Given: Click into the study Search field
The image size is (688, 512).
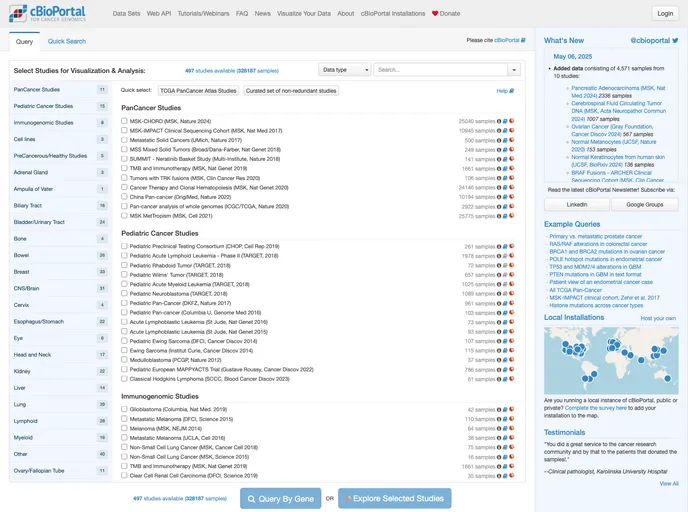Looking at the screenshot, I should point(441,70).
